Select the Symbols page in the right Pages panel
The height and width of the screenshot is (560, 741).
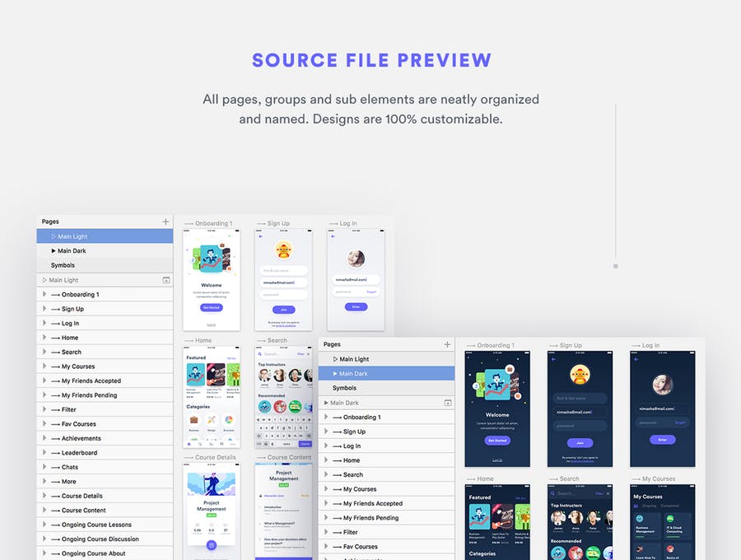(x=344, y=388)
